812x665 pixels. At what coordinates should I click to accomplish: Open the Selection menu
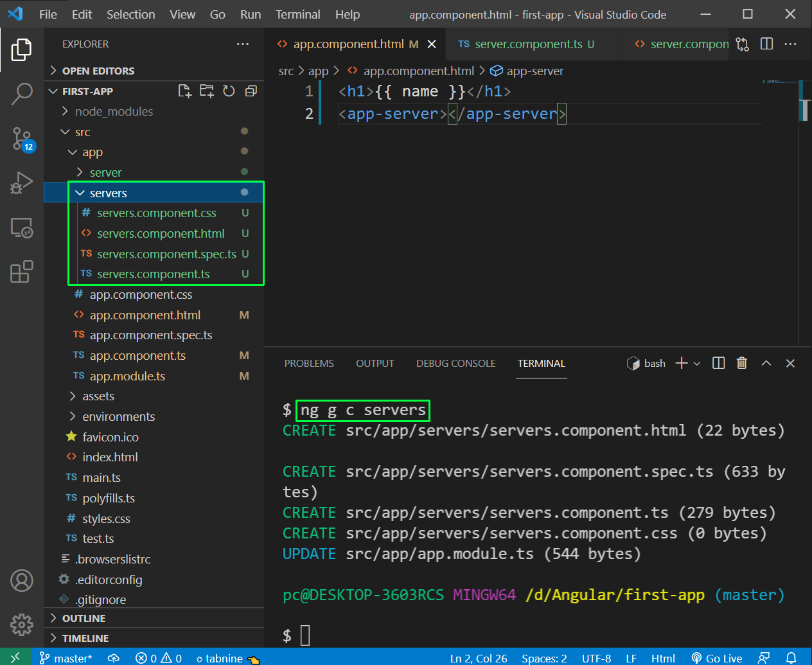pyautogui.click(x=131, y=14)
